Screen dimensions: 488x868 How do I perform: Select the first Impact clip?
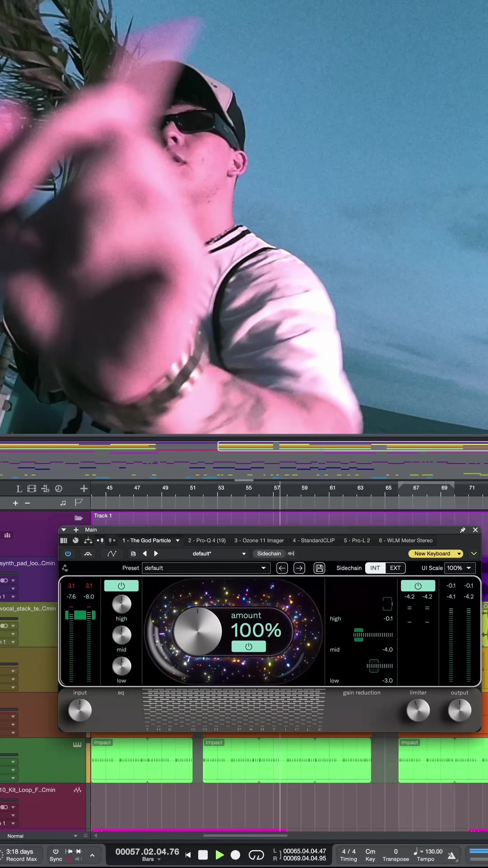[142, 760]
